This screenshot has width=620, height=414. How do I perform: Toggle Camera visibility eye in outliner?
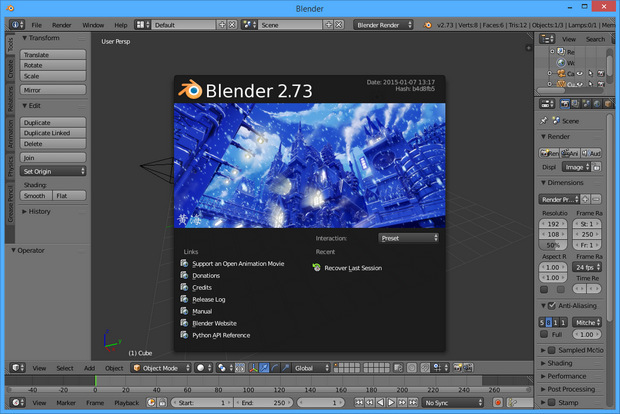[x=580, y=74]
